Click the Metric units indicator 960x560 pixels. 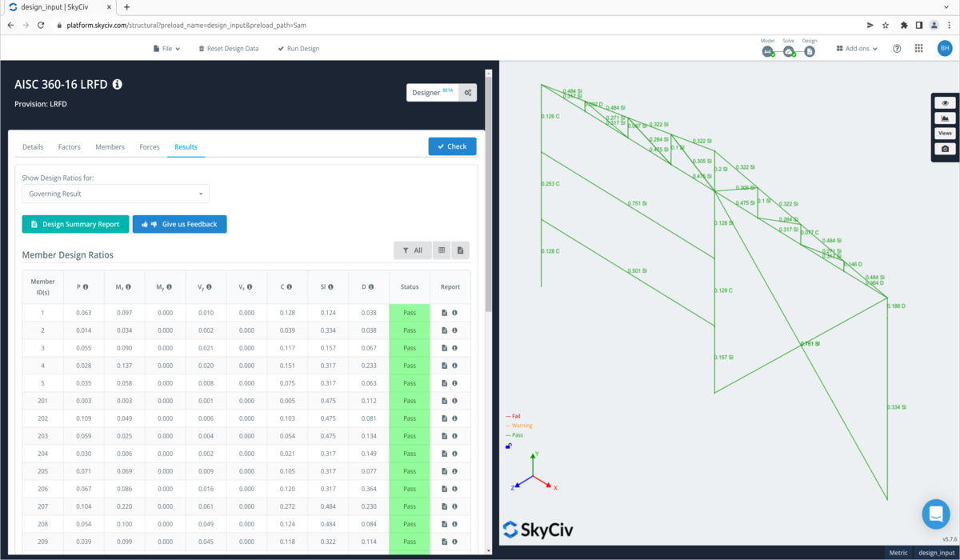point(898,553)
